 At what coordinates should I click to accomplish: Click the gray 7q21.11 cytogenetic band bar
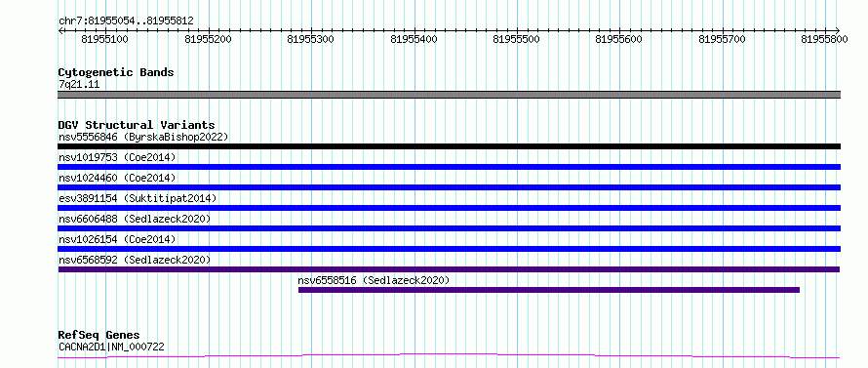pyautogui.click(x=449, y=95)
